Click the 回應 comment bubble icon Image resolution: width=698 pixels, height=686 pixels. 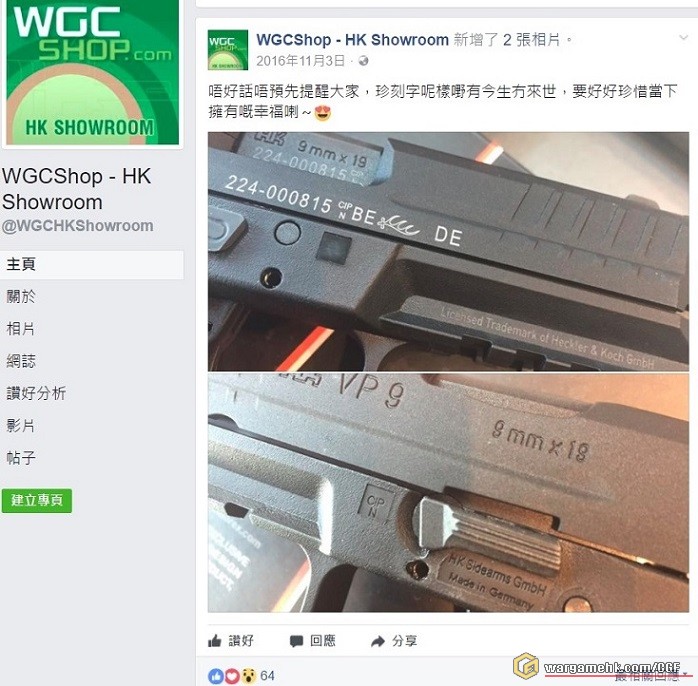click(x=296, y=641)
